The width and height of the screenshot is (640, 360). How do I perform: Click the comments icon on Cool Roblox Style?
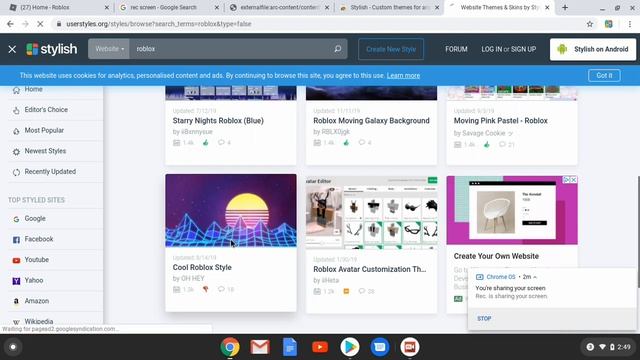point(221,289)
